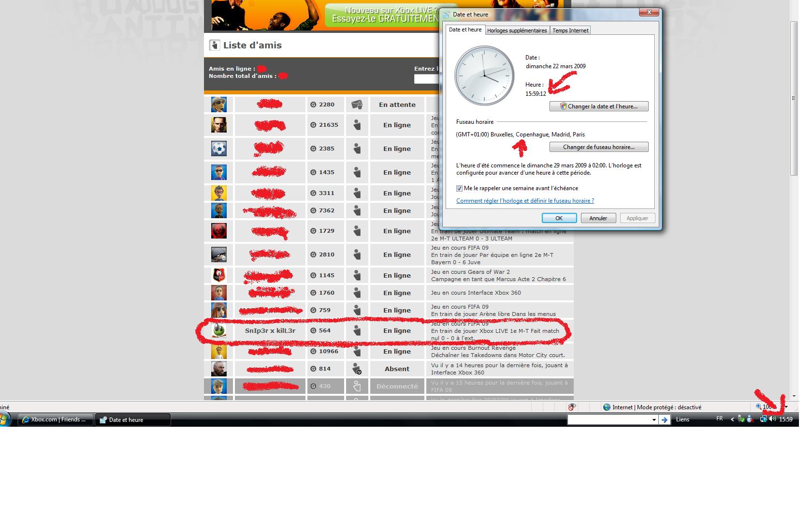The image size is (812, 508).
Task: Click the FR language indicator
Action: tap(720, 419)
